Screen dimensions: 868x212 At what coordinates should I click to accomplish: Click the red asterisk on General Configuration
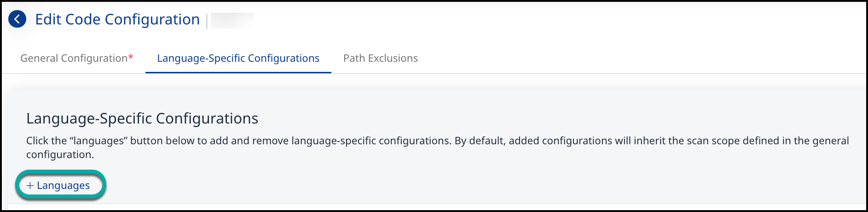point(131,57)
